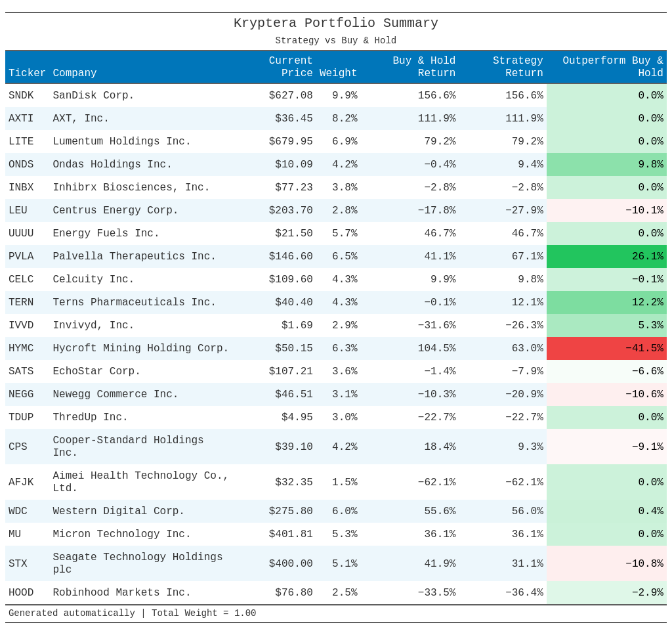The image size is (672, 635).
Task: Click Celcuity Inc. company name
Action: pos(93,279)
